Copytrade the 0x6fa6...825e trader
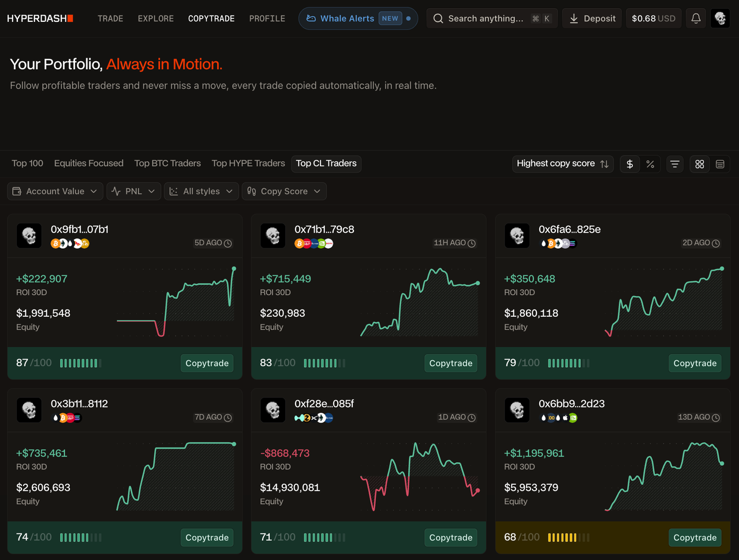The height and width of the screenshot is (560, 739). 695,363
